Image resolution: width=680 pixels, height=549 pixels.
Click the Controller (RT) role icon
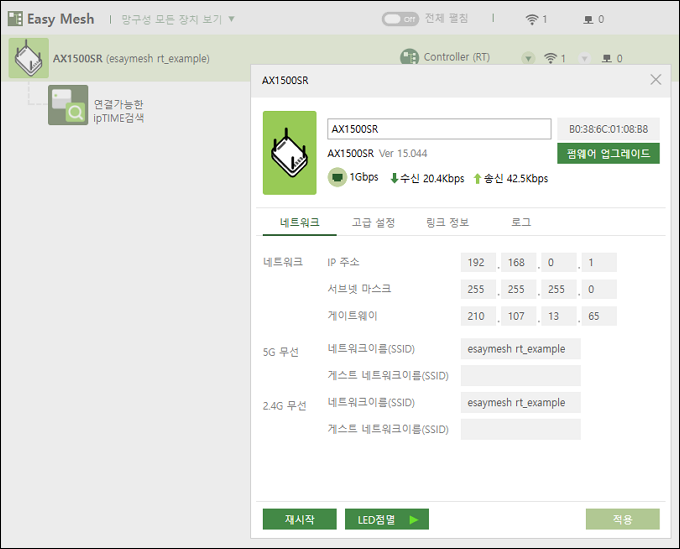[409, 57]
